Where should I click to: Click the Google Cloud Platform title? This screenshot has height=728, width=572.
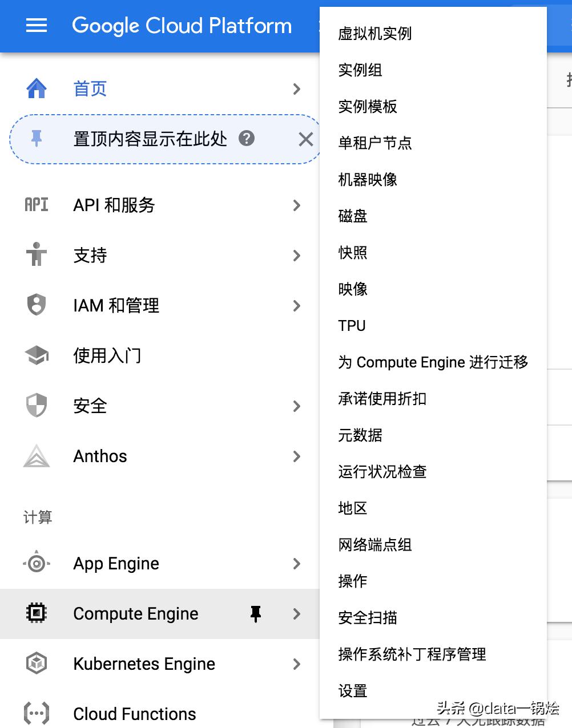[x=182, y=26]
